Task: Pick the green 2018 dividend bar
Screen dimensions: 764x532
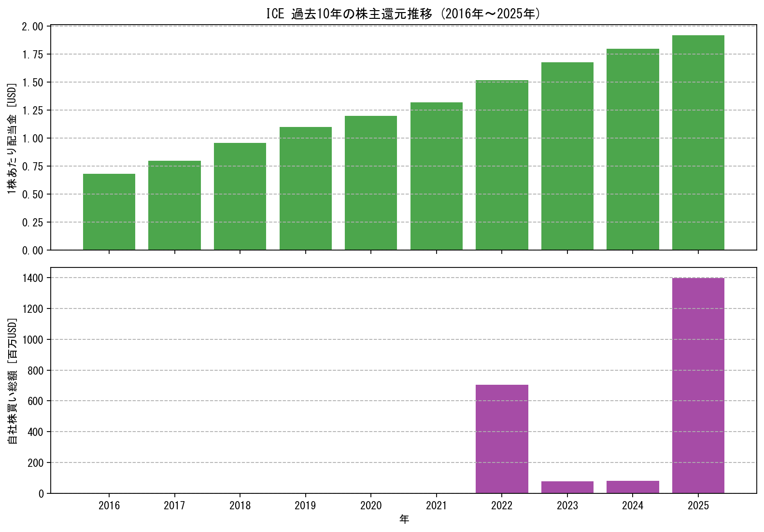Action: click(x=240, y=196)
